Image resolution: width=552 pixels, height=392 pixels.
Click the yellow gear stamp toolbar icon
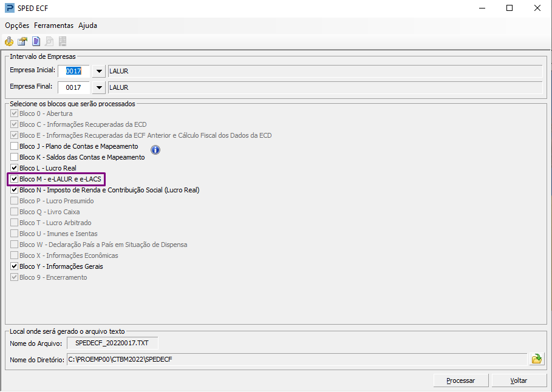9,41
